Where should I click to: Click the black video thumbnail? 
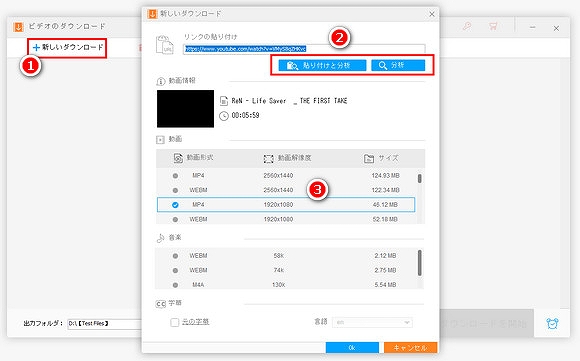(x=185, y=109)
